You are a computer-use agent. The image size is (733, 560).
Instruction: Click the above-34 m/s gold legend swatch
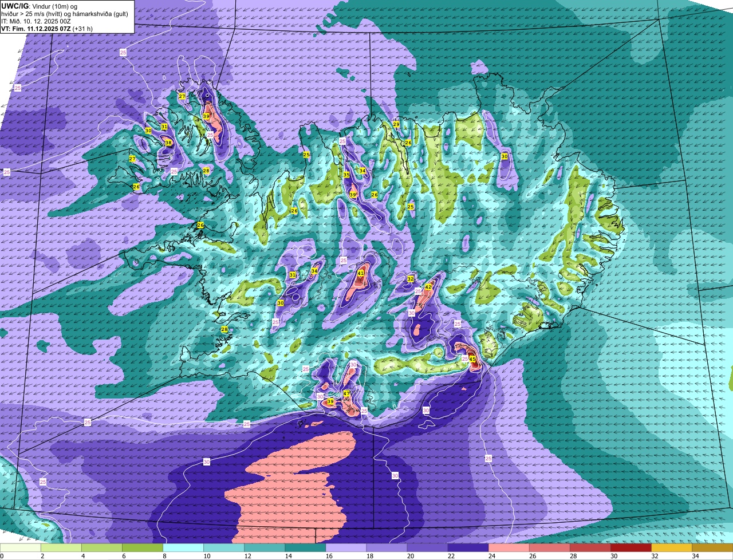[x=712, y=548]
